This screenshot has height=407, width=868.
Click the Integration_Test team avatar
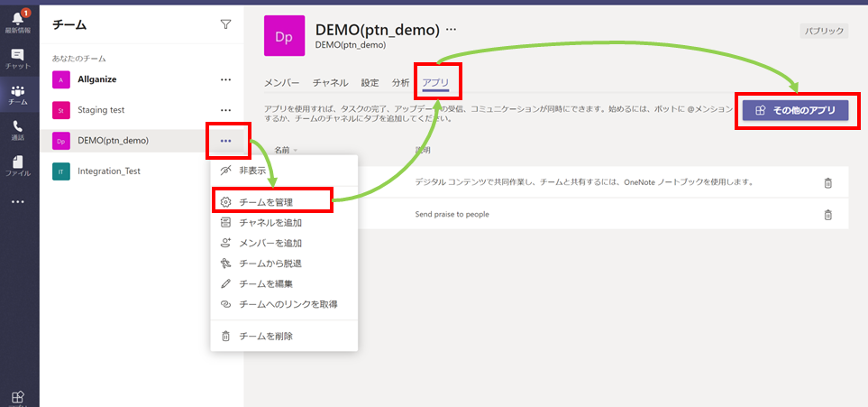(x=61, y=171)
